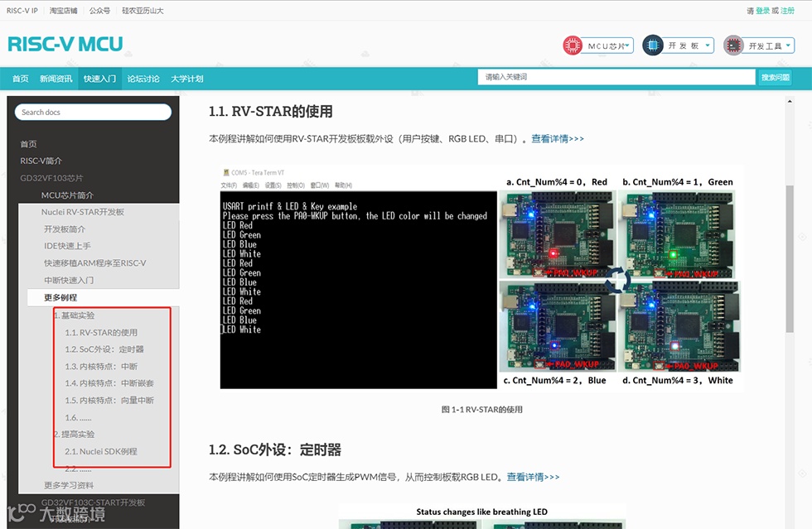Screen dimensions: 812x529
Task: Expand GD32VF103芯片 in sidebar
Action: coord(51,178)
